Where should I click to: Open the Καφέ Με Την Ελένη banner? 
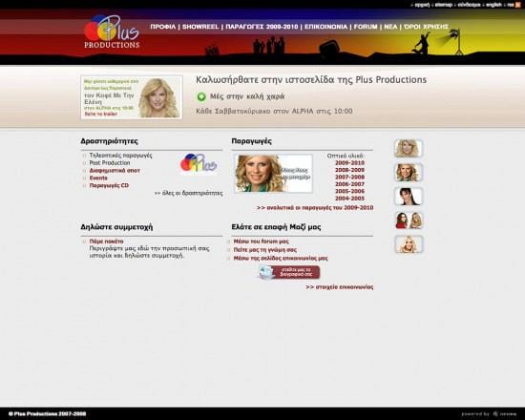[x=132, y=97]
